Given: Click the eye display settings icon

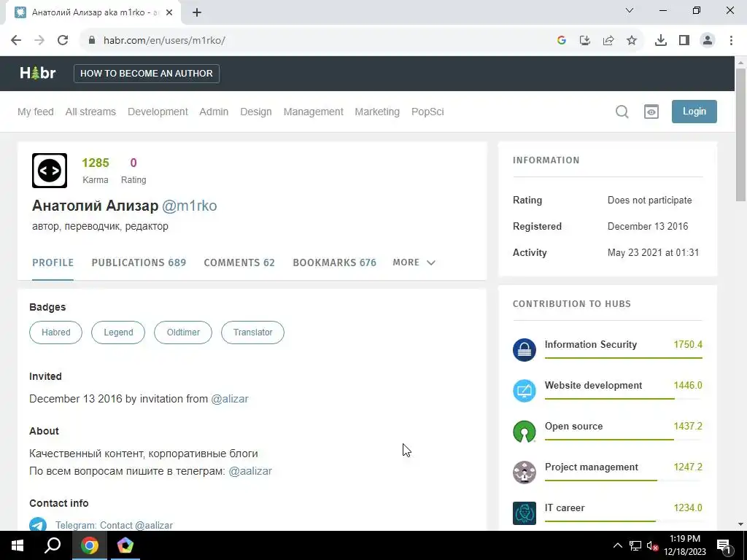Looking at the screenshot, I should point(651,112).
